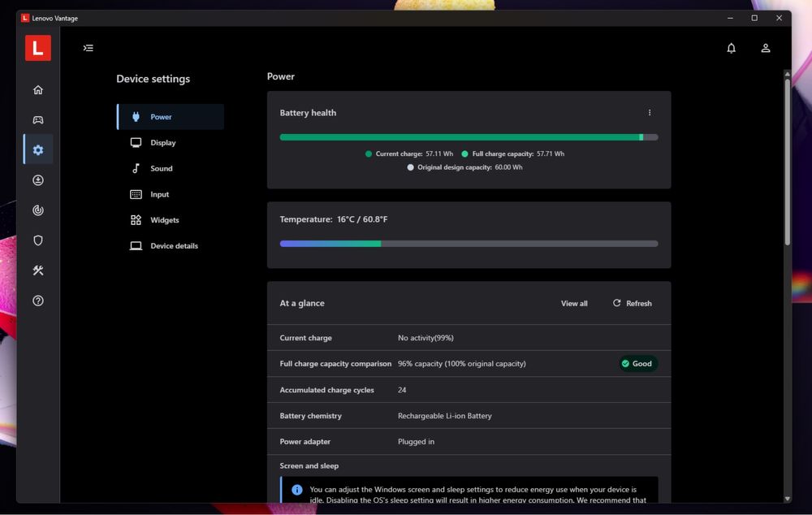
Task: Click the Temperature 16°C / 60.8°F text
Action: point(334,219)
